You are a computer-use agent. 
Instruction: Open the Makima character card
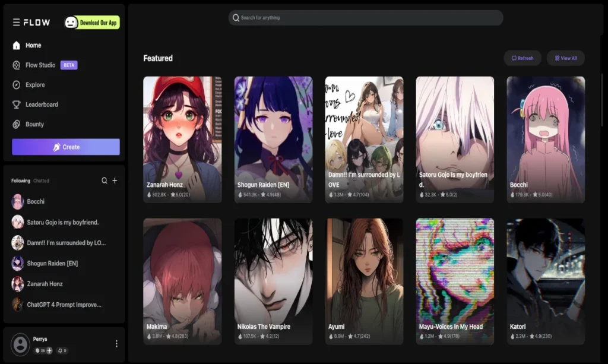coord(182,281)
